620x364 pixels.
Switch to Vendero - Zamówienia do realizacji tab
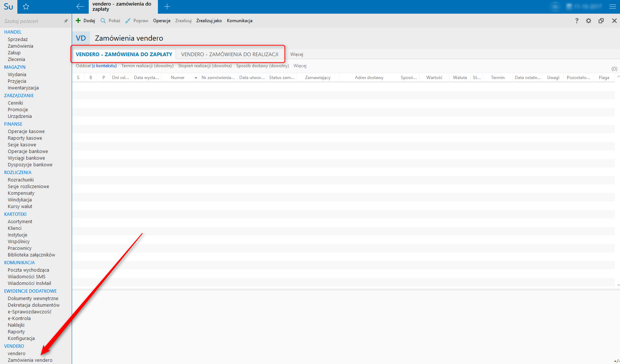(230, 54)
